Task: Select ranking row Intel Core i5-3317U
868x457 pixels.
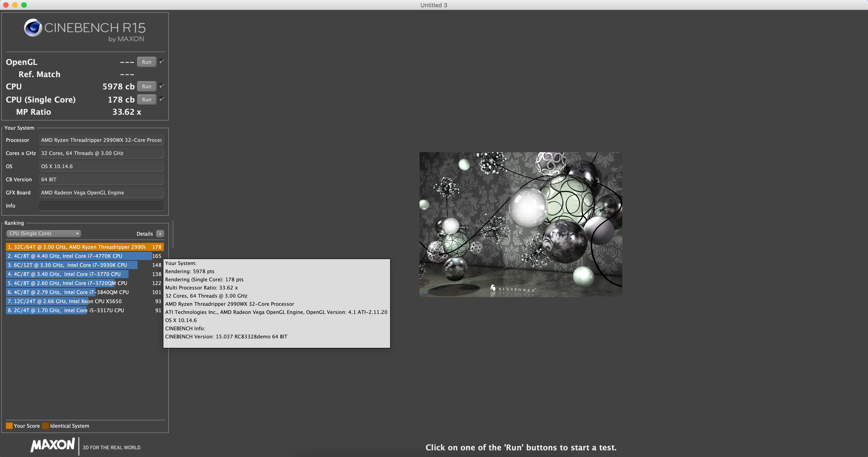Action: coord(85,310)
